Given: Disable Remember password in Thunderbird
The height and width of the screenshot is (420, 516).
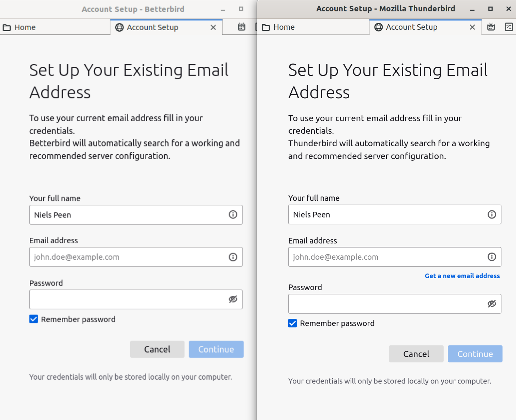Looking at the screenshot, I should pos(292,323).
